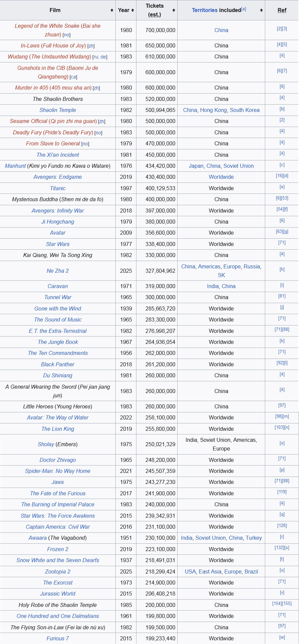Click South Korea territory link
Image resolution: width=299 pixels, height=644 pixels.
tap(244, 110)
